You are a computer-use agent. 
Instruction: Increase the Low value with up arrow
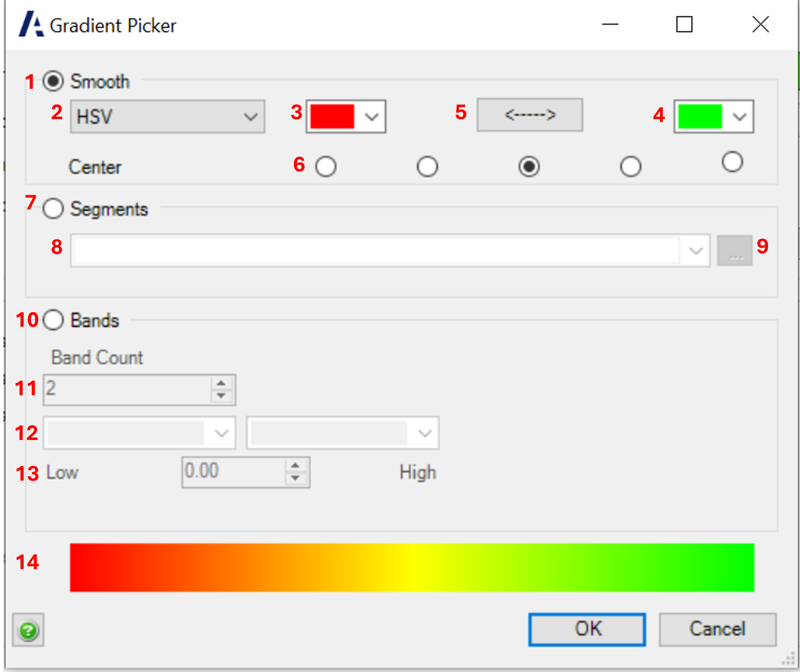295,466
